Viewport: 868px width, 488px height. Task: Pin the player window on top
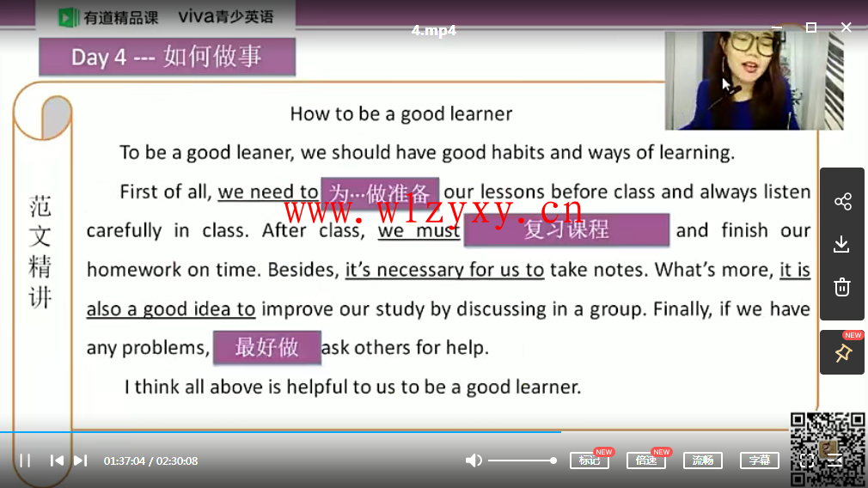843,352
